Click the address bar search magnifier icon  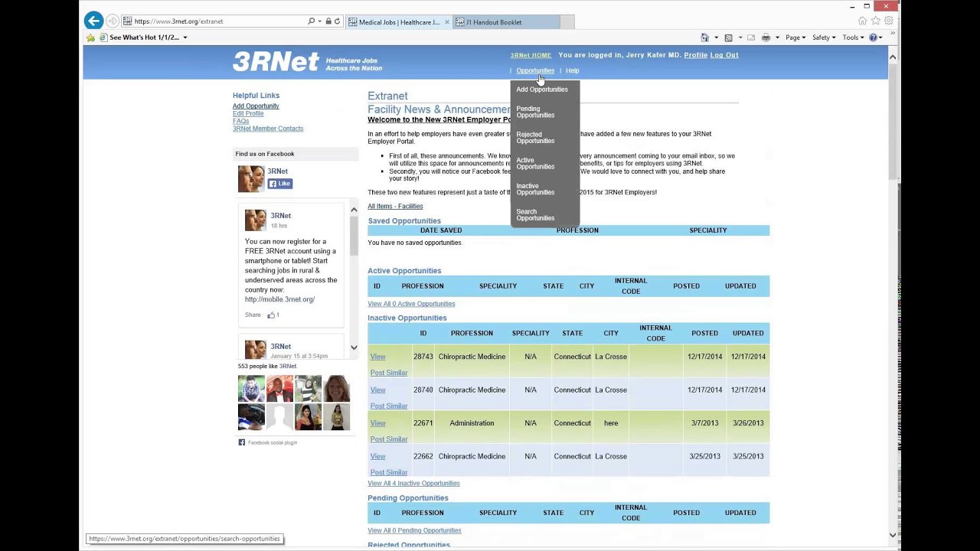(x=311, y=21)
